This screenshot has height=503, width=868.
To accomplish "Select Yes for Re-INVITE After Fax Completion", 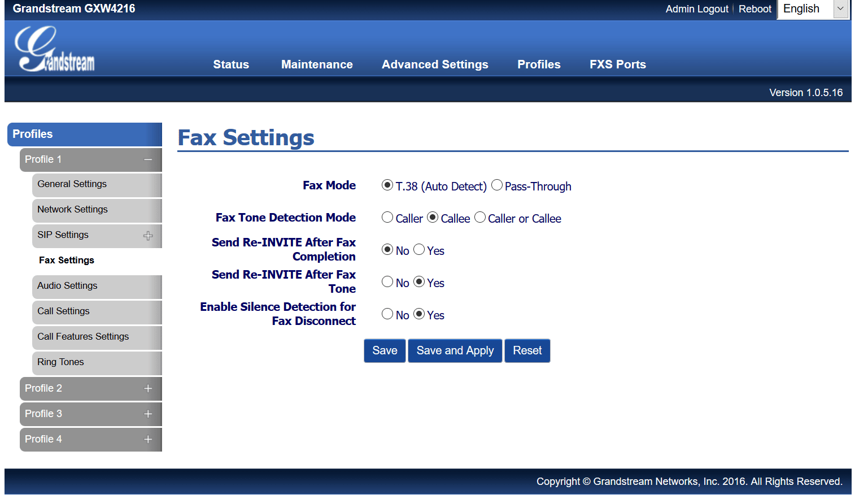I will pyautogui.click(x=419, y=250).
